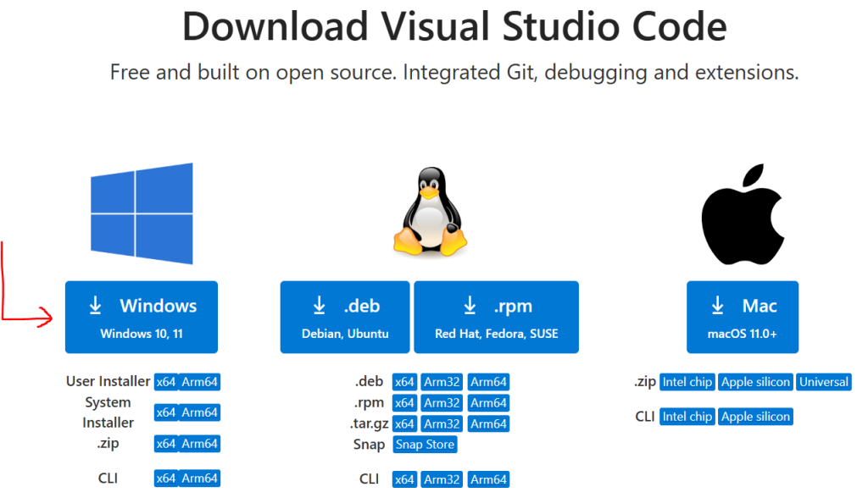Get the Windows .zip Arm64 build
868x498 pixels.
point(200,444)
